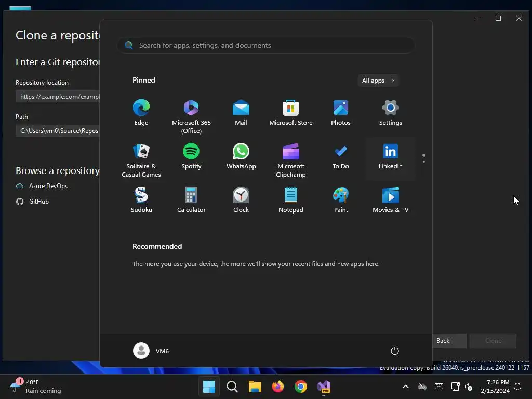Viewport: 532px width, 399px height.
Task: Click the muted volume tray icon
Action: click(469, 387)
